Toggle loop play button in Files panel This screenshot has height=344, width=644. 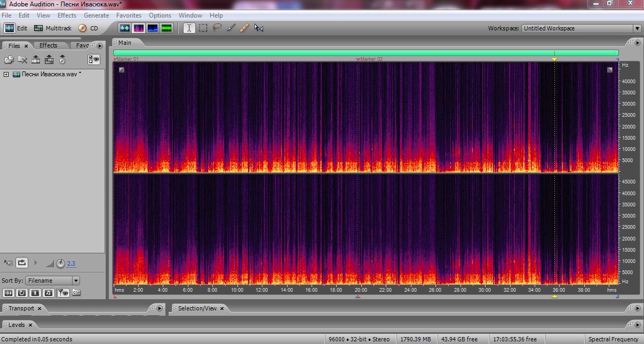tap(22, 262)
